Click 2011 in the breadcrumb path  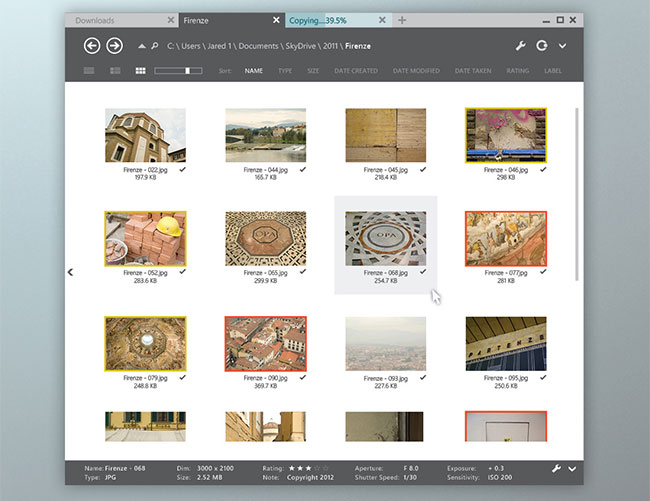[x=330, y=46]
